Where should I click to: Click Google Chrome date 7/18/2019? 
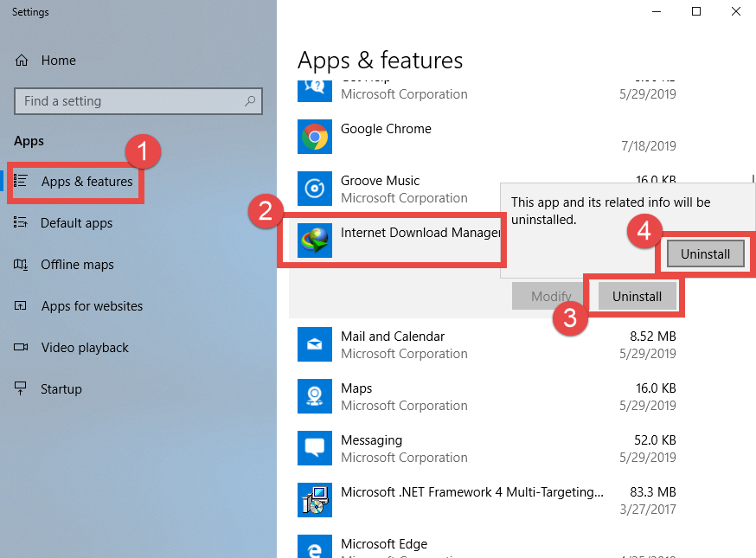click(x=649, y=145)
